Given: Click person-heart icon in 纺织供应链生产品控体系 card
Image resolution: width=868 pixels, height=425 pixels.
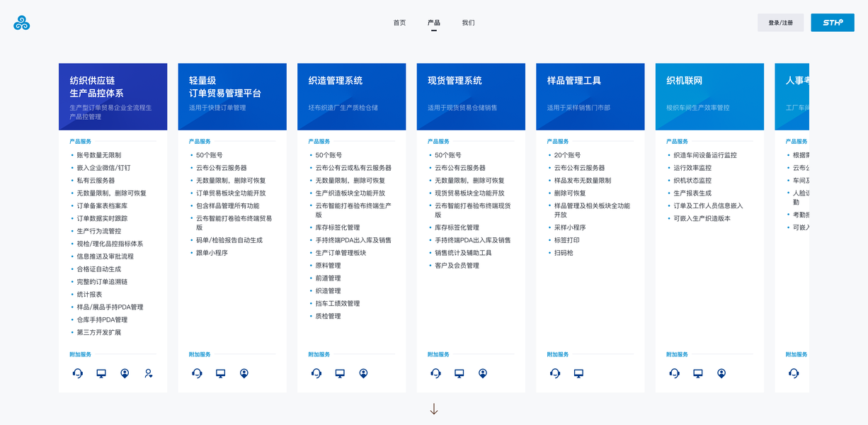Looking at the screenshot, I should click(148, 373).
